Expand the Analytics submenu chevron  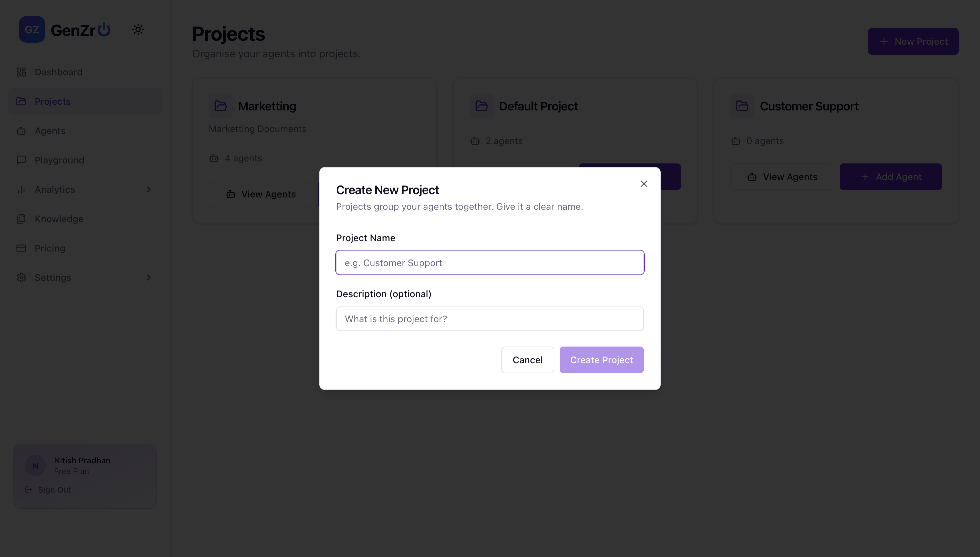coord(149,189)
